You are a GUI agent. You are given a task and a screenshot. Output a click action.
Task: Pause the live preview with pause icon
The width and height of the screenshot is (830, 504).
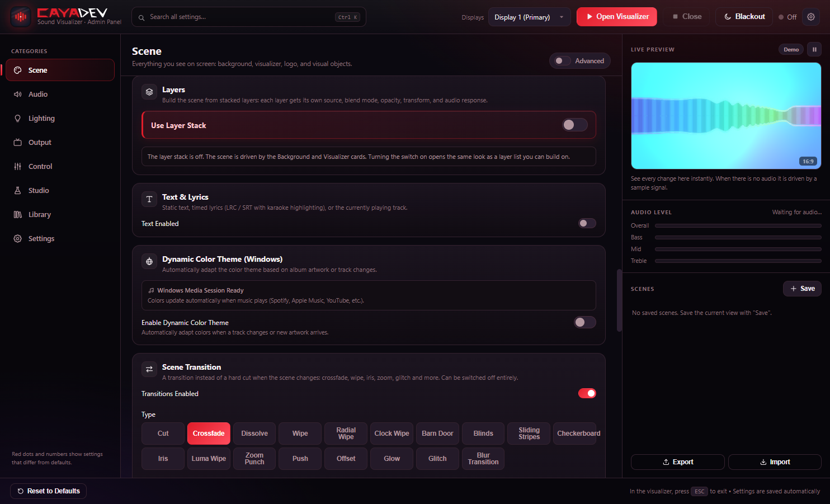(x=814, y=49)
